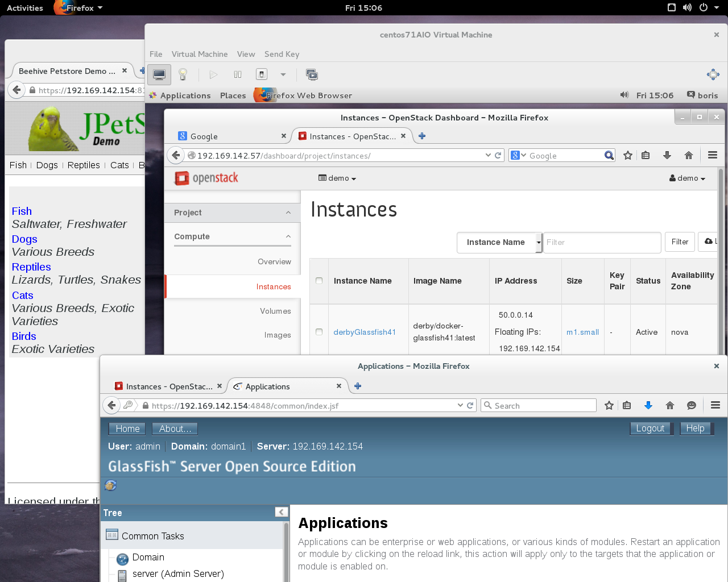Select server (Admin Server) tree node
Viewport: 728px width, 582px height.
[x=178, y=574]
